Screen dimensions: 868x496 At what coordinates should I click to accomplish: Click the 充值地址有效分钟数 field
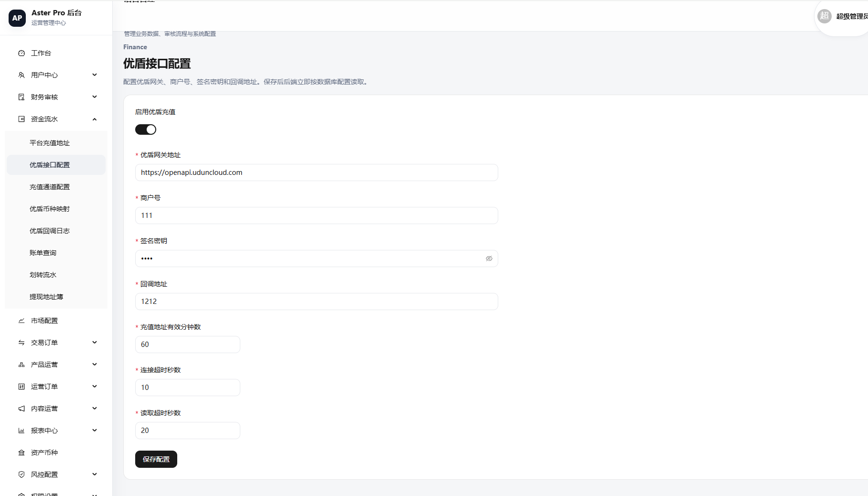[x=188, y=345]
